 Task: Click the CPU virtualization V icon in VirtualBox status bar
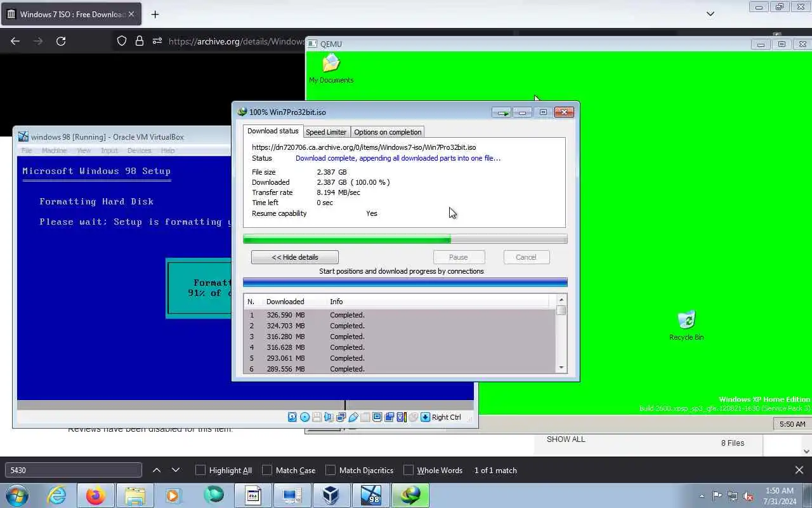[402, 417]
